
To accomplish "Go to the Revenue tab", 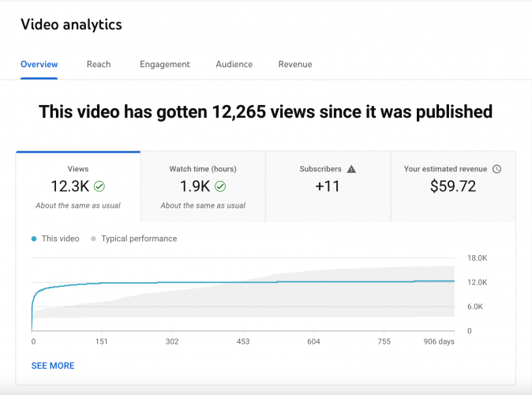I will coord(295,64).
